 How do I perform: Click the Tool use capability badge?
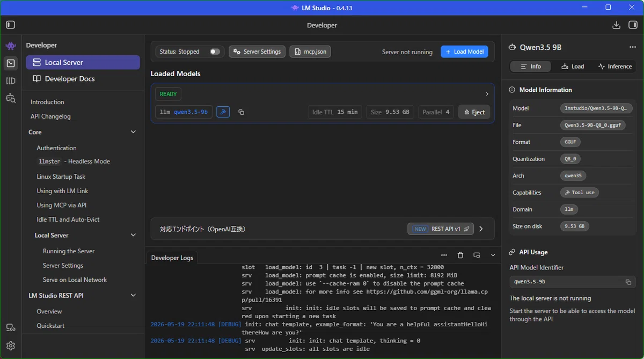579,193
